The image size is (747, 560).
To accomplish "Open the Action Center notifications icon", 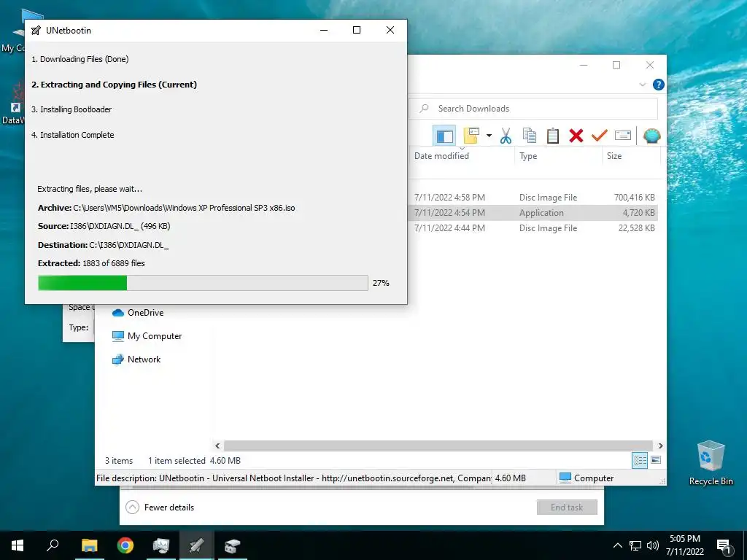I will 724,545.
